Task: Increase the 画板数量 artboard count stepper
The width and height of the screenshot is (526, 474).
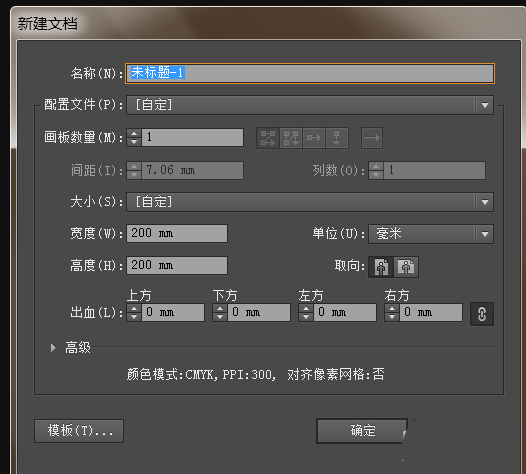Action: 134,133
